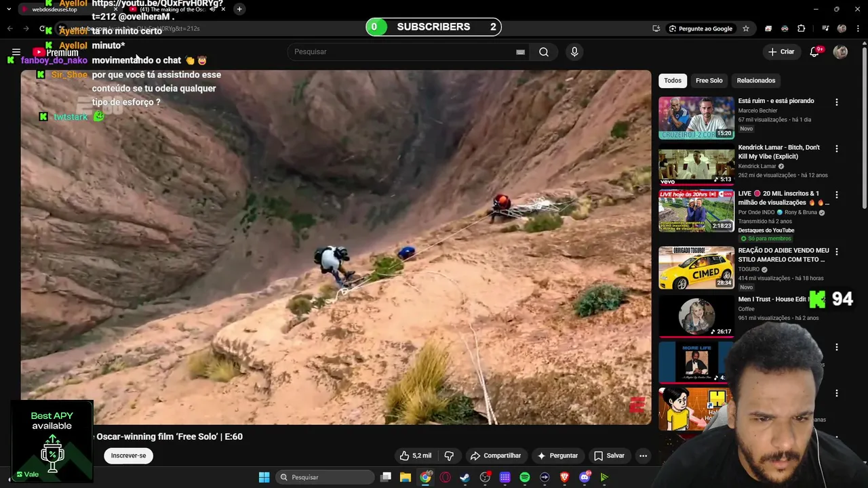The height and width of the screenshot is (488, 868).
Task: Reload the page with refresh icon
Action: 42,28
